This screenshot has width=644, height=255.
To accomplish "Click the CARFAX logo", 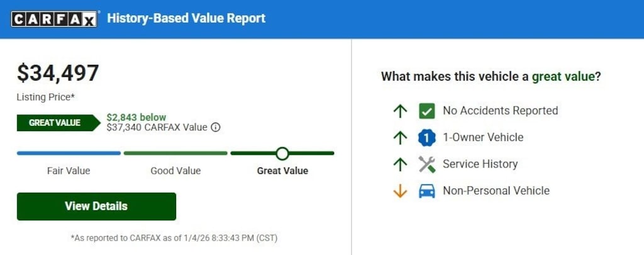I will [x=55, y=19].
